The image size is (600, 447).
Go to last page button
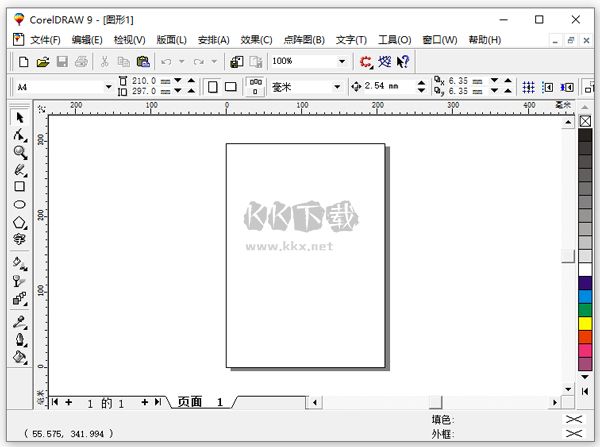[158, 402]
